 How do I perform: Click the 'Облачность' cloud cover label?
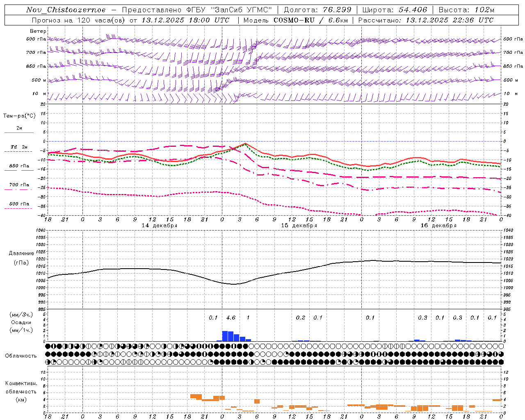tap(21, 356)
